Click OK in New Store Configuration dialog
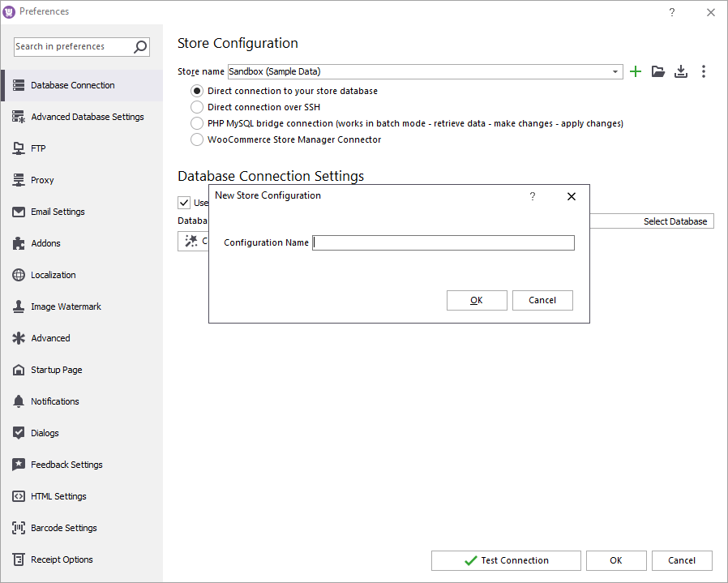Image resolution: width=728 pixels, height=583 pixels. (x=477, y=300)
